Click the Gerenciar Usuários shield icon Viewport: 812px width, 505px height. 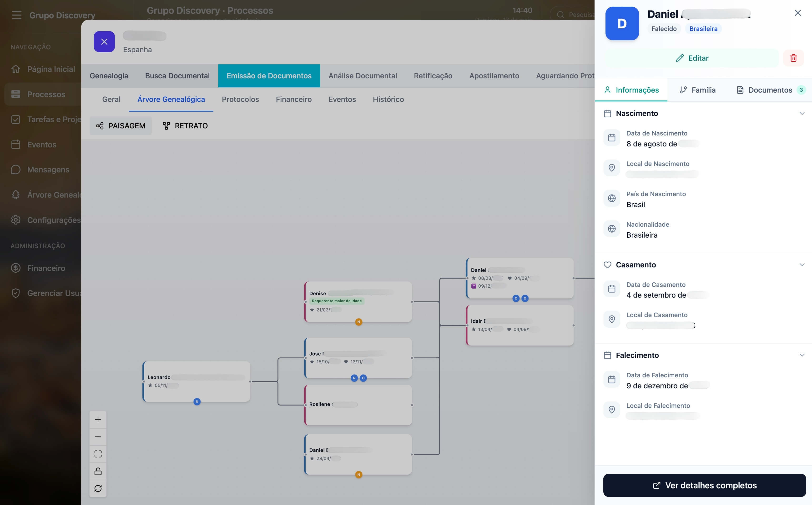coord(16,293)
